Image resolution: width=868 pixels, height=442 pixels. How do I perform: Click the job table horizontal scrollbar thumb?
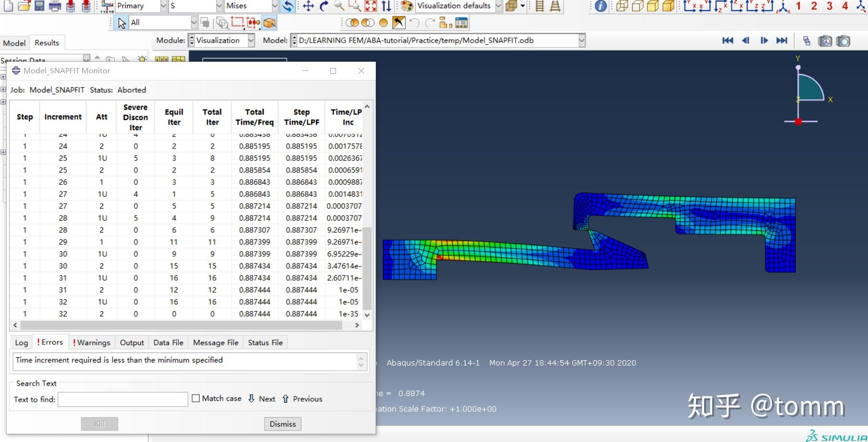181,325
